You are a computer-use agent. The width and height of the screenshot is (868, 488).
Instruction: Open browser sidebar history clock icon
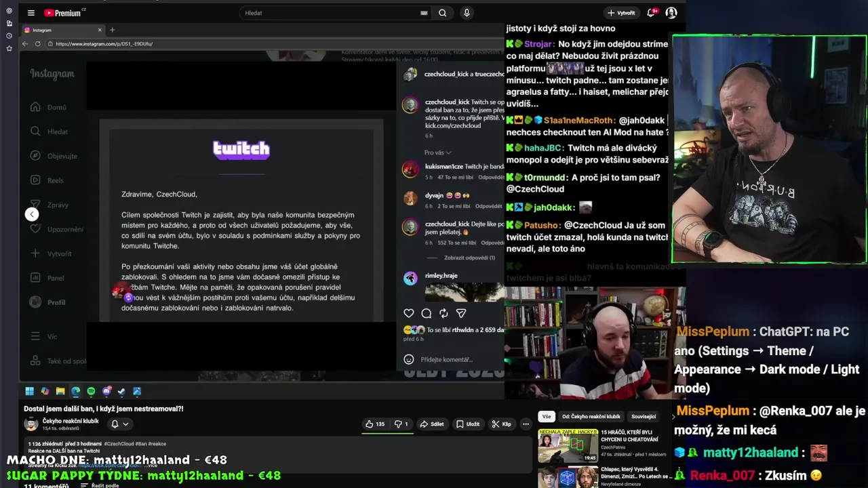point(9,36)
